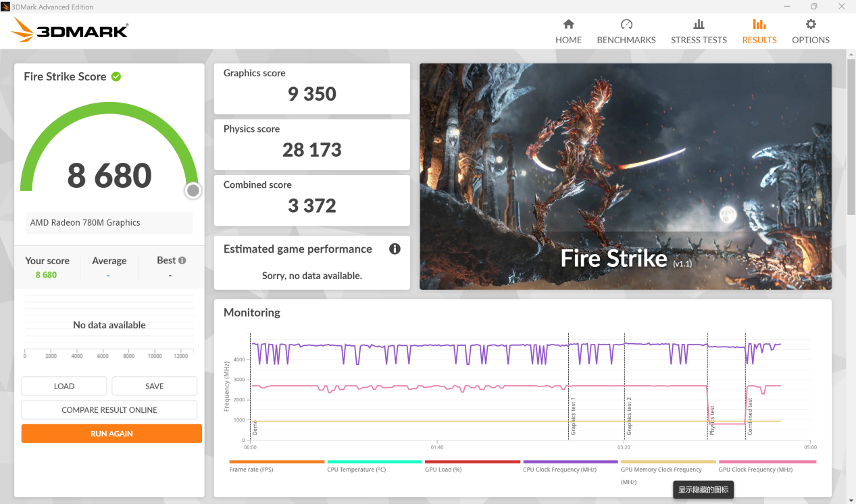Open Estimated game performance info icon
This screenshot has width=856, height=504.
[395, 249]
